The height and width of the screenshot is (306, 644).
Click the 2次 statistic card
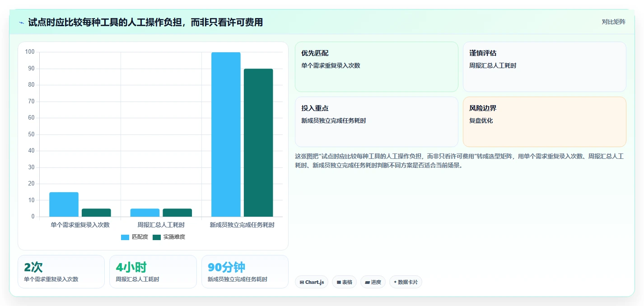click(61, 272)
